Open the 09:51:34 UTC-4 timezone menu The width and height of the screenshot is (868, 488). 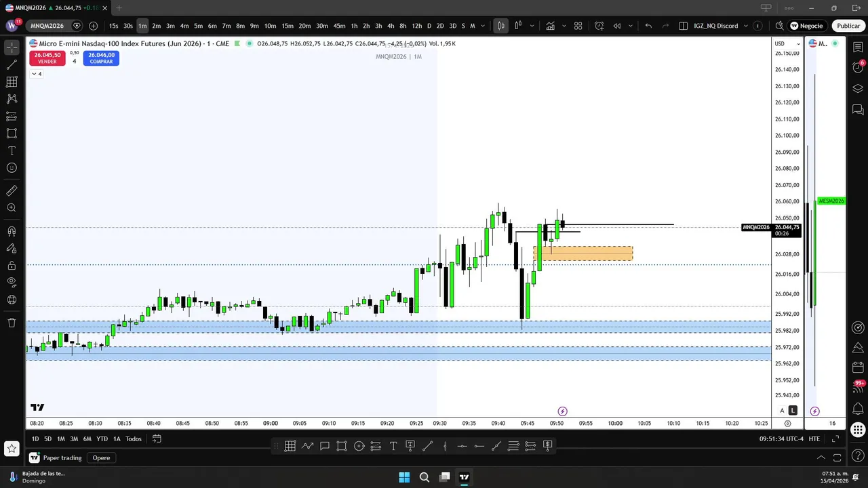(x=781, y=439)
